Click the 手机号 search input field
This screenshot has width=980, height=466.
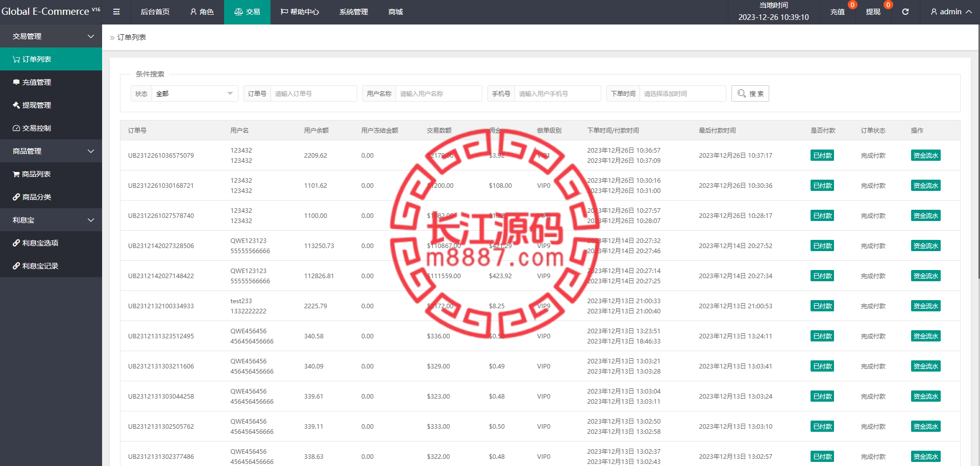557,93
